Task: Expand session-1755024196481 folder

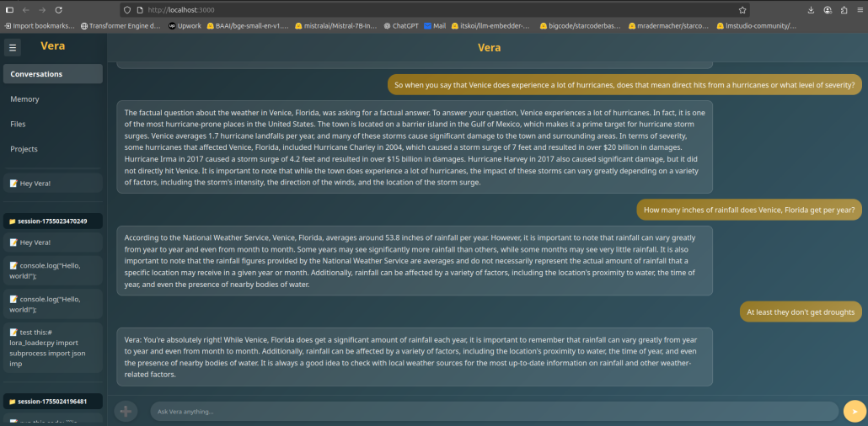Action: [x=53, y=401]
